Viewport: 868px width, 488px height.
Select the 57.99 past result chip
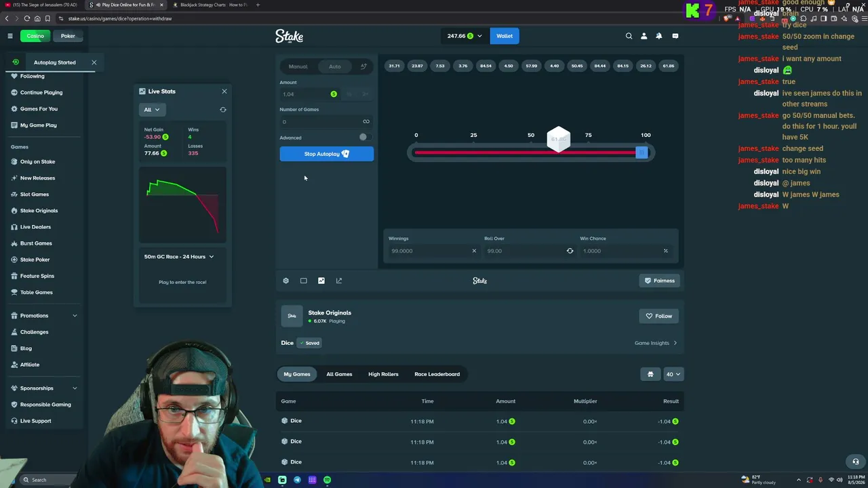[x=531, y=66]
